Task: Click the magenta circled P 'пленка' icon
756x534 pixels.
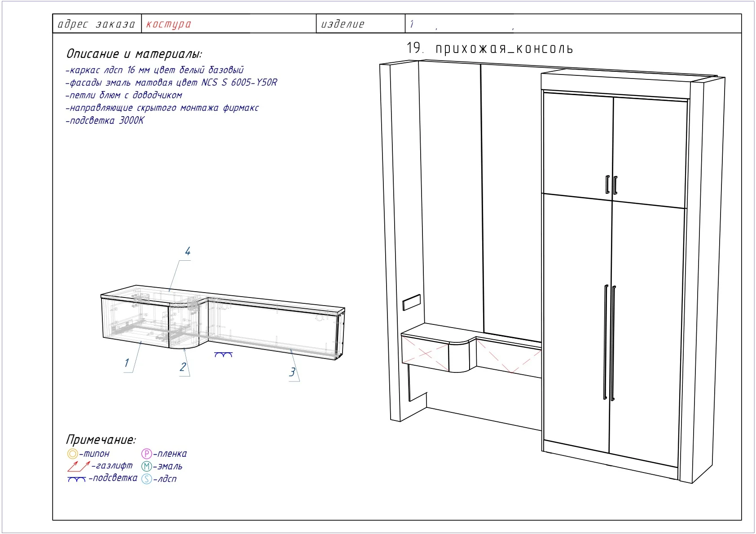Action: [146, 454]
